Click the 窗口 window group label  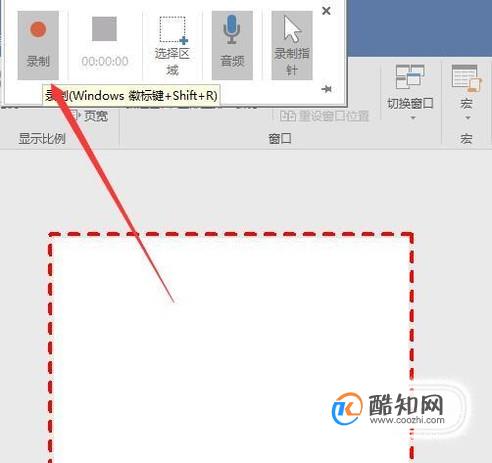(280, 138)
